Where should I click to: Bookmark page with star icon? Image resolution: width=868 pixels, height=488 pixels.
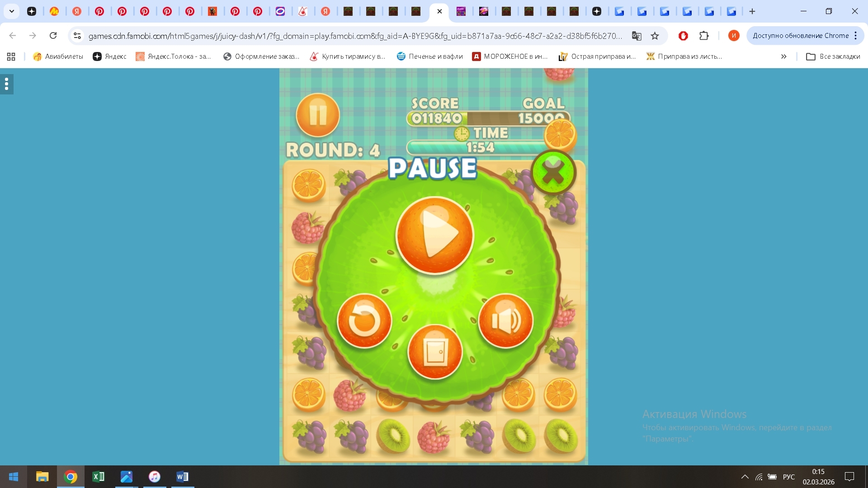pos(655,36)
